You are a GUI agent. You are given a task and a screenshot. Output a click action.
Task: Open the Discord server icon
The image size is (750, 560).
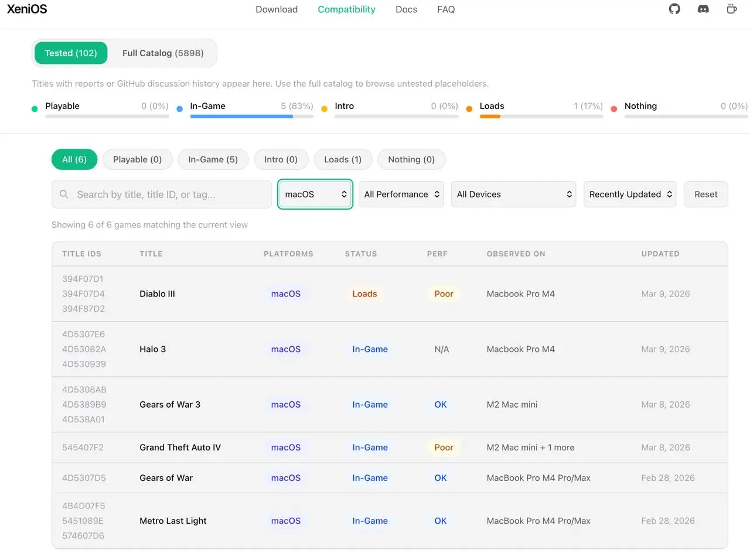pyautogui.click(x=703, y=9)
